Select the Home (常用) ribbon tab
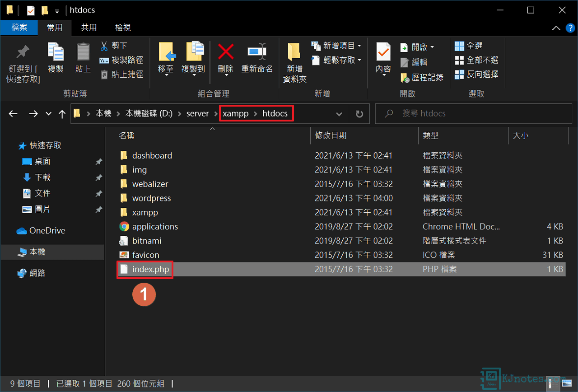578x392 pixels. pos(55,28)
